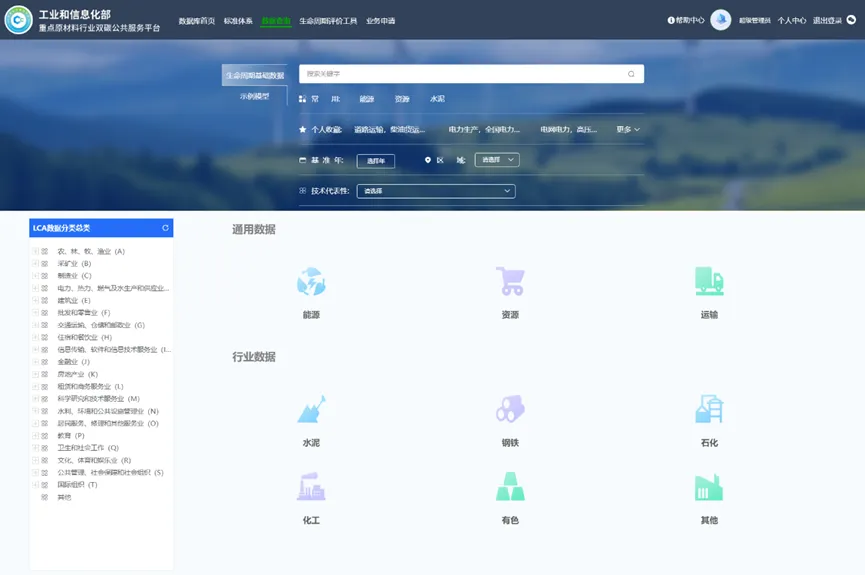Expand the 更多 favorites list

pos(628,130)
